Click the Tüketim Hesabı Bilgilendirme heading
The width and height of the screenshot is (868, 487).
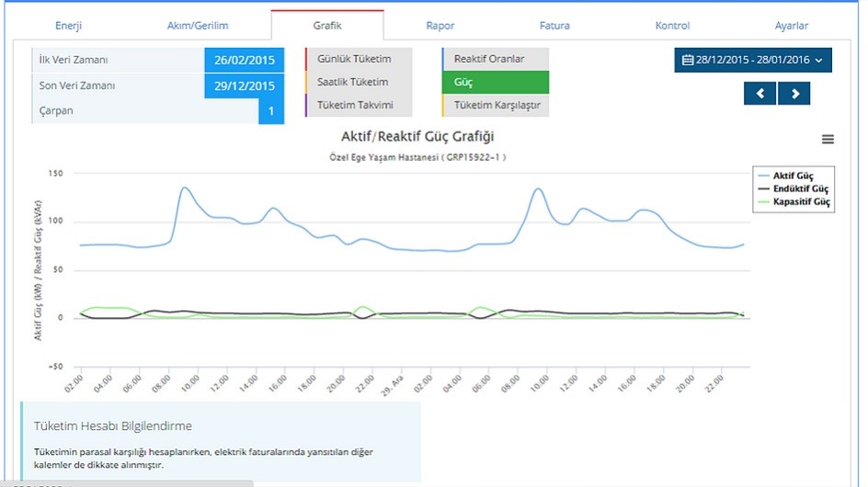pyautogui.click(x=113, y=426)
